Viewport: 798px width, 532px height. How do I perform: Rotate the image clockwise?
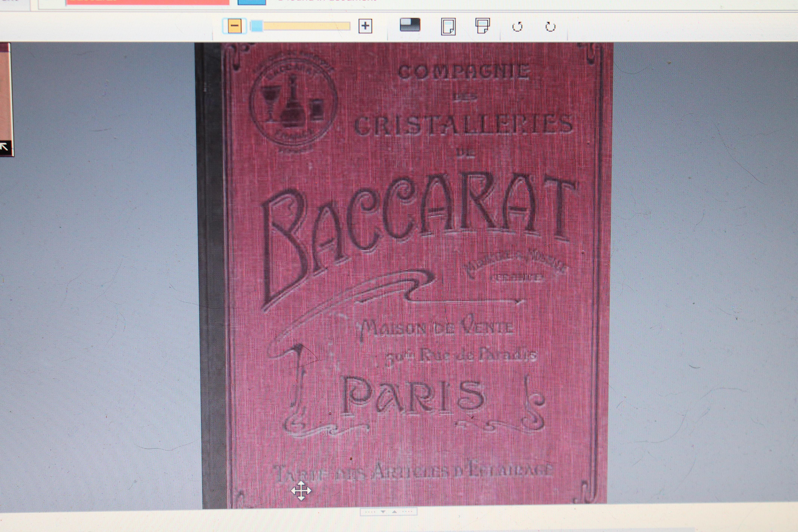tap(550, 27)
